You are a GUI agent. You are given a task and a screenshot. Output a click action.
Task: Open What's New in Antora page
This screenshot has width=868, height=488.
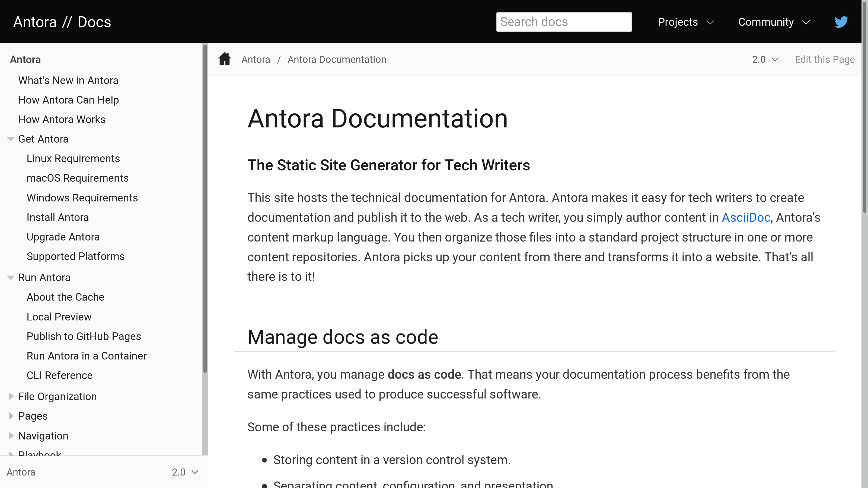pyautogui.click(x=68, y=81)
